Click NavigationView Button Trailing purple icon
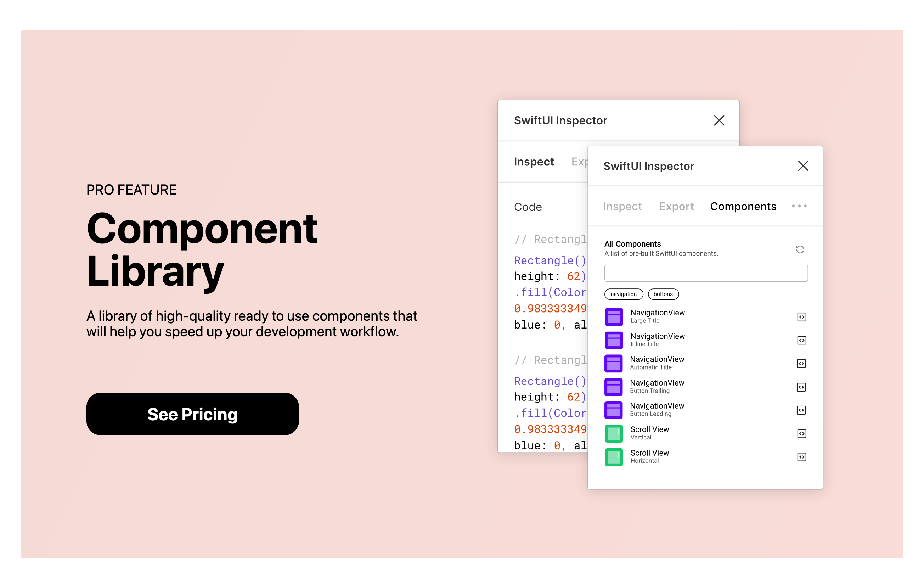 pyautogui.click(x=613, y=387)
